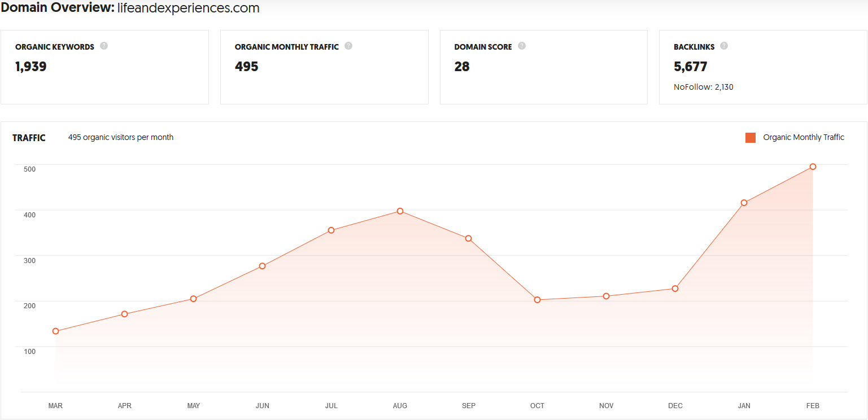Viewport: 868px width, 420px height.
Task: Select the FEB data point on chart
Action: click(x=813, y=167)
